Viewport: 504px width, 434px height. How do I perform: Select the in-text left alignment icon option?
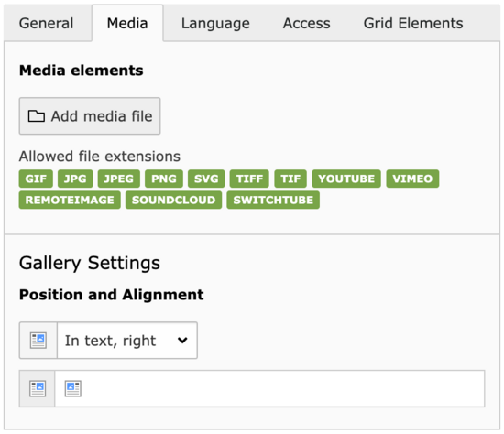[x=73, y=389]
